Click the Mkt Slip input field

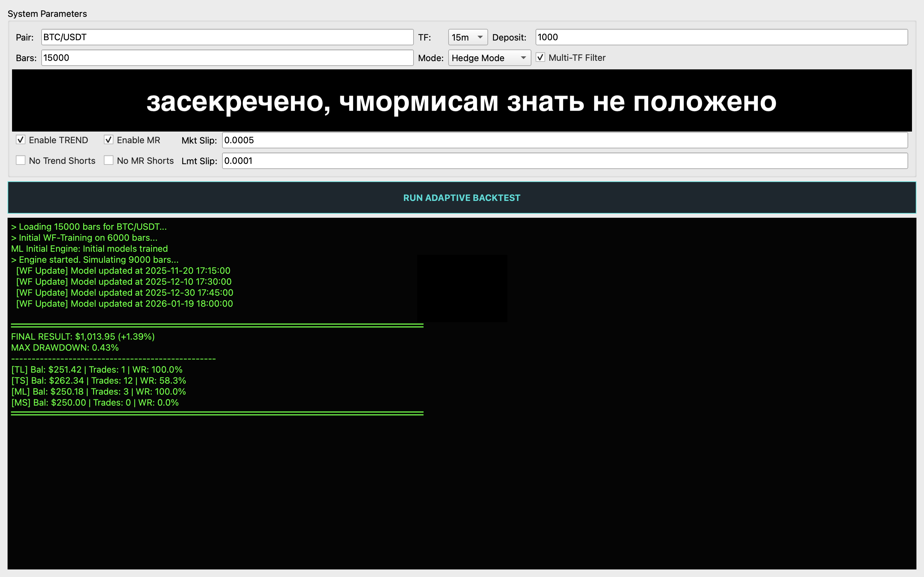click(x=564, y=140)
